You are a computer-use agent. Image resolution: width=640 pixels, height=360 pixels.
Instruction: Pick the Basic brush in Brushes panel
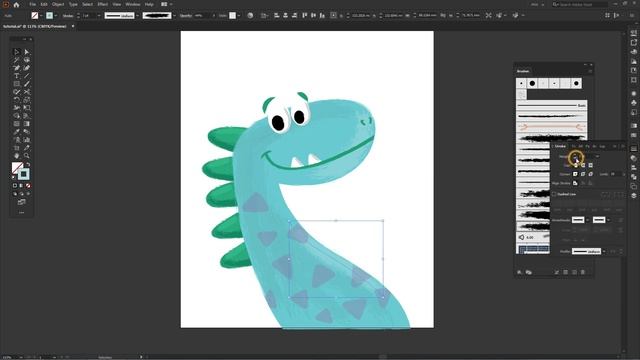551,105
